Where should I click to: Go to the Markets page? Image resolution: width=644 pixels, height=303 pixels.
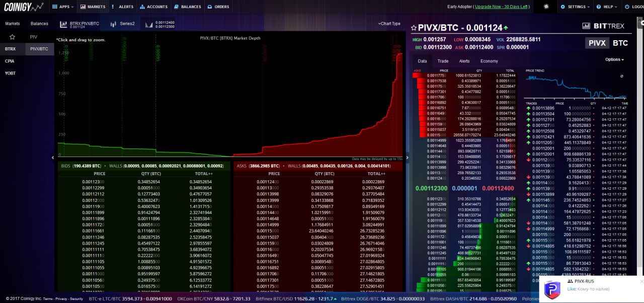pos(93,7)
